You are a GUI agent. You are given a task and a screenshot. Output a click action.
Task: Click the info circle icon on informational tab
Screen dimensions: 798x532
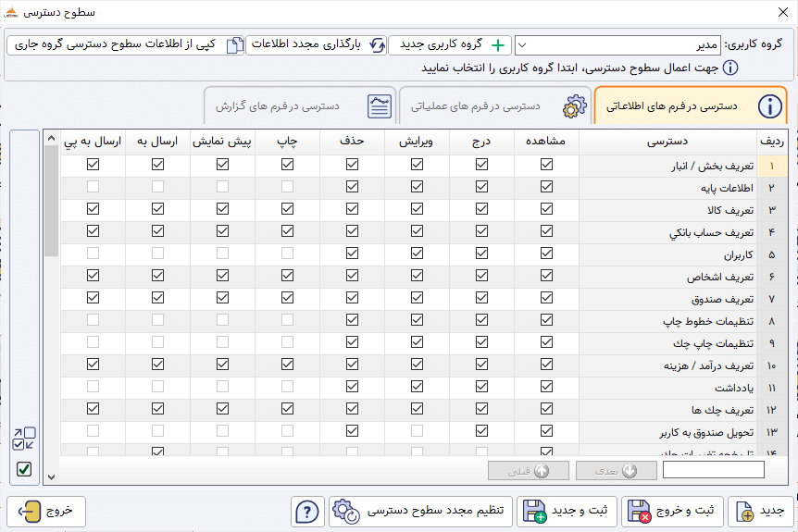click(x=770, y=106)
